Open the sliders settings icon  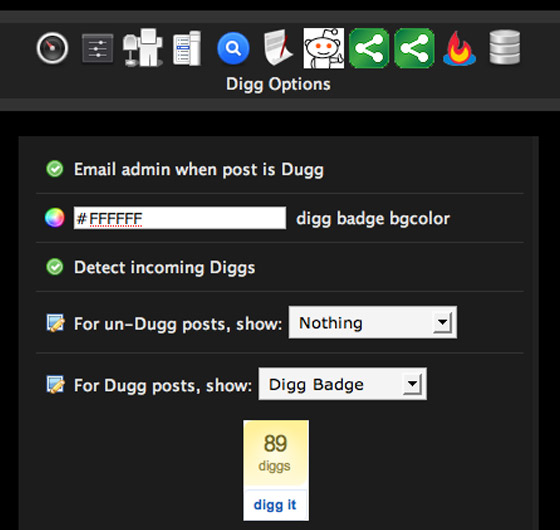(98, 48)
